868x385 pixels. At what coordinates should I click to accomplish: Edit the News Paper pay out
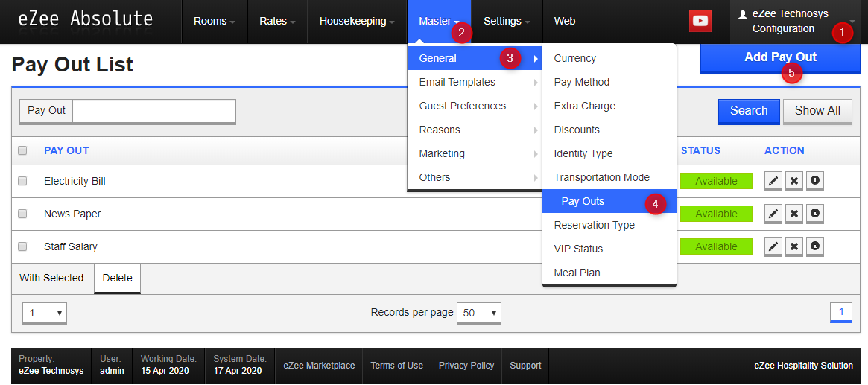(773, 214)
